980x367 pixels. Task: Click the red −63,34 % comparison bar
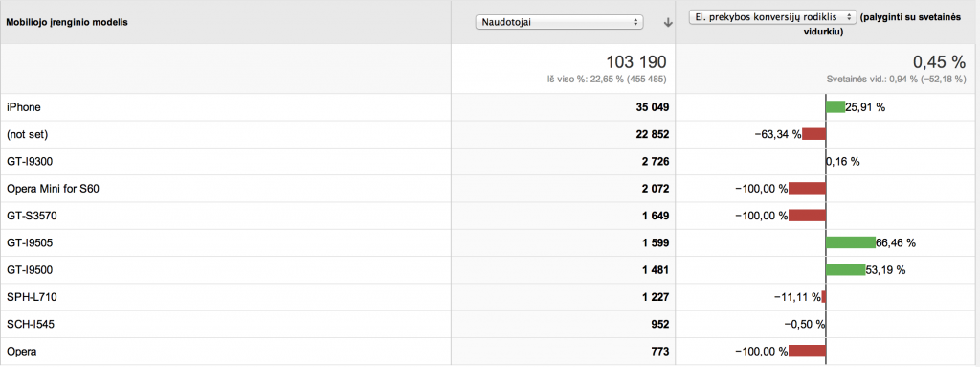[813, 134]
